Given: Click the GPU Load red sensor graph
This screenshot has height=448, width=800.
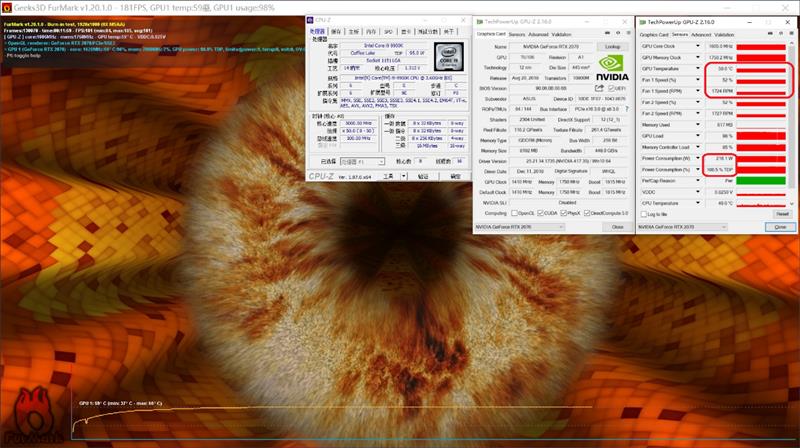Looking at the screenshot, I should (x=761, y=136).
